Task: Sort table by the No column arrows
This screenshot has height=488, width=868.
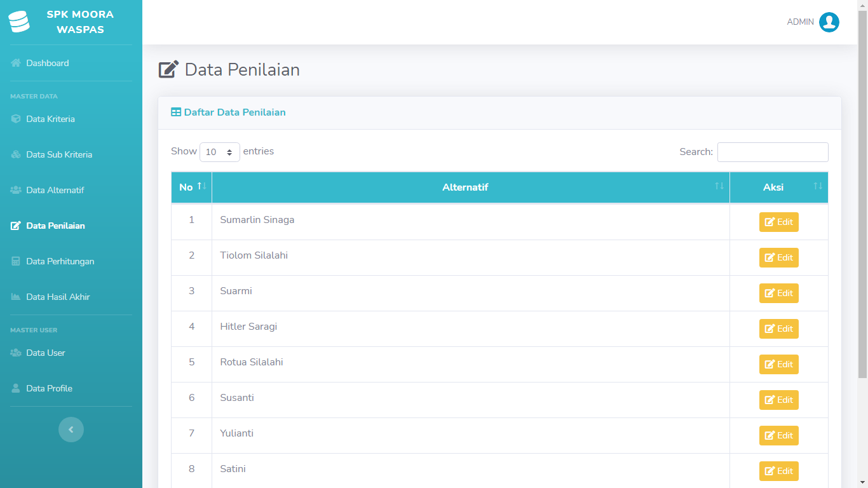Action: click(x=201, y=186)
